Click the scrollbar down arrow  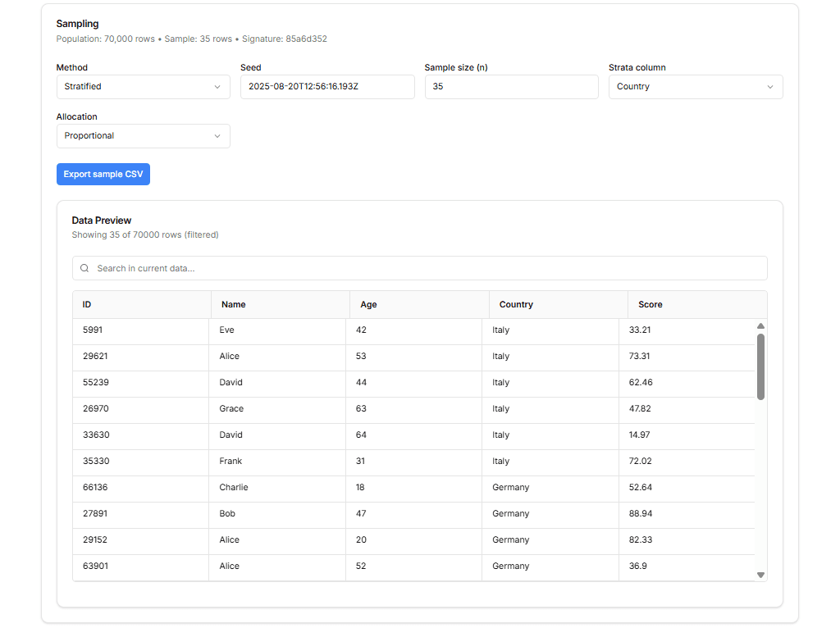coord(760,575)
